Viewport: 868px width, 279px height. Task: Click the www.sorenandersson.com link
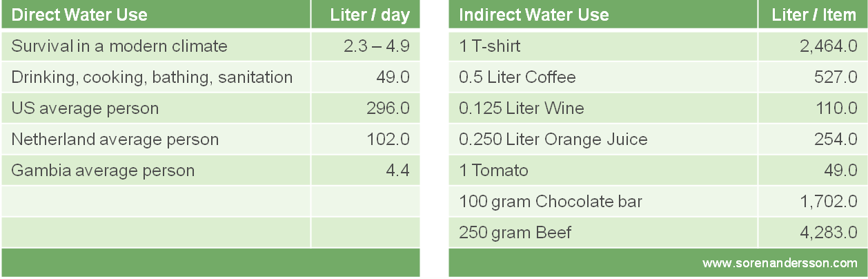pyautogui.click(x=780, y=263)
